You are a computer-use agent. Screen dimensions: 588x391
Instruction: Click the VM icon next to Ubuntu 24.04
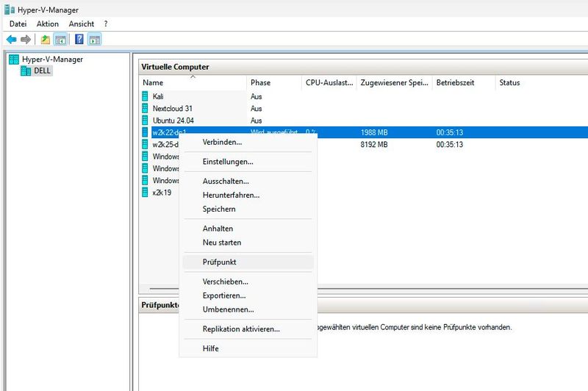[145, 121]
